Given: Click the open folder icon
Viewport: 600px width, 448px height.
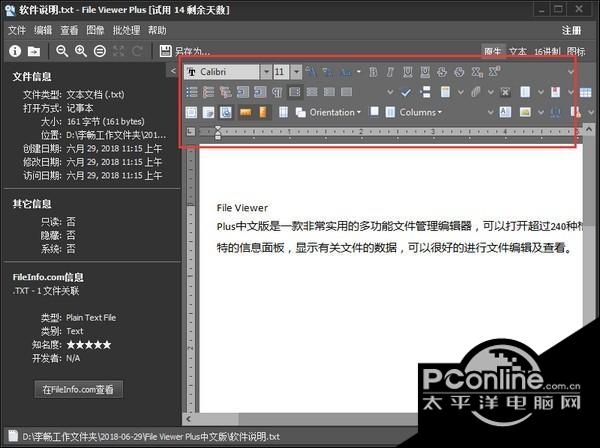Looking at the screenshot, I should [x=34, y=51].
